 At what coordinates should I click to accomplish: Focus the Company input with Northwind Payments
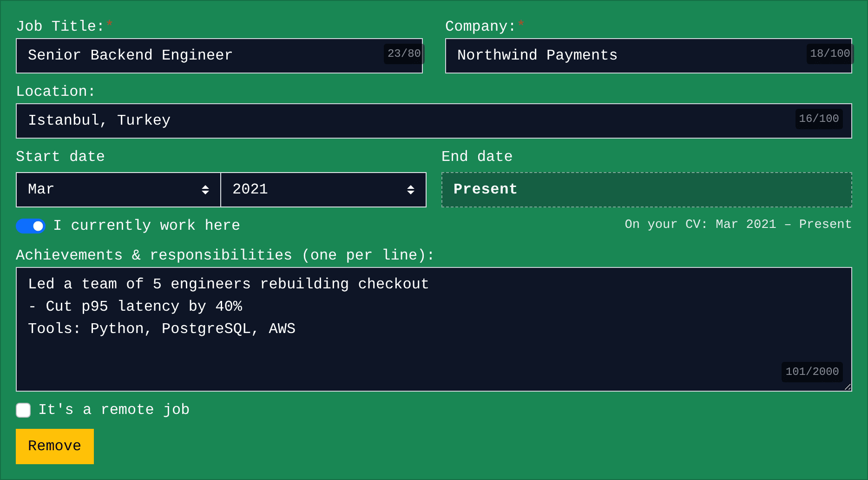click(649, 56)
